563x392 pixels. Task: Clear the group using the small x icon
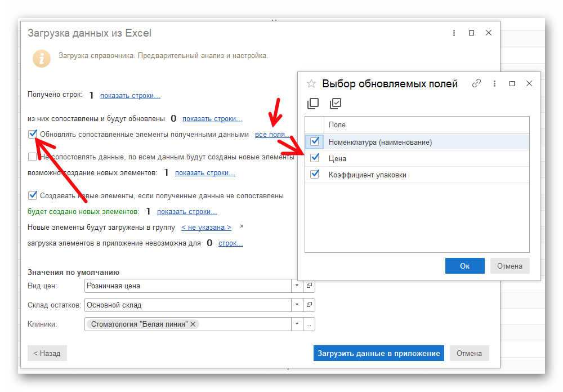pos(242,226)
